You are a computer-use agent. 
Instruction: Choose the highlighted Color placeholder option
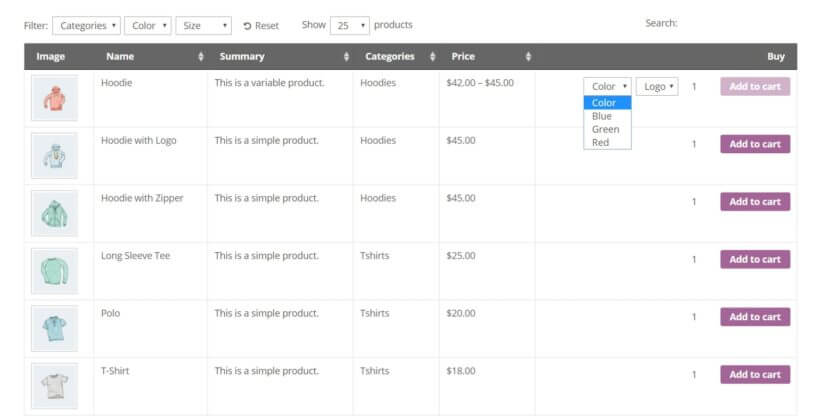click(608, 103)
